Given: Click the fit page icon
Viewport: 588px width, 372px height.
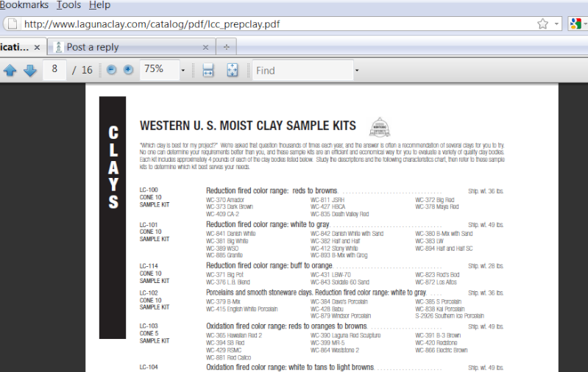Looking at the screenshot, I should click(233, 70).
